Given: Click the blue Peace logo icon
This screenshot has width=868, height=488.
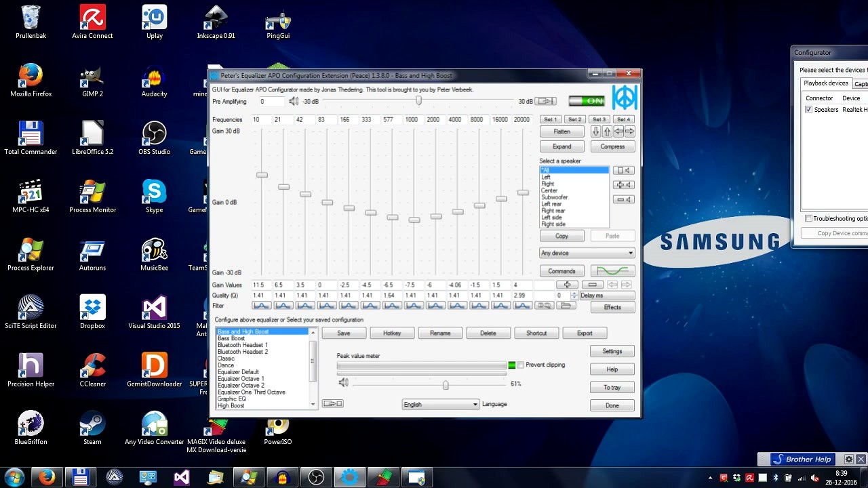Looking at the screenshot, I should point(624,97).
